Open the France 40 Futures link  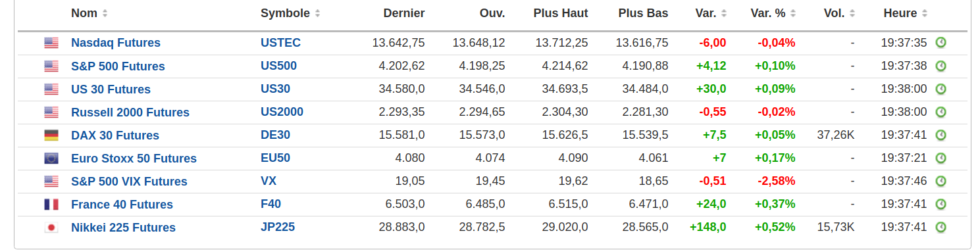pyautogui.click(x=122, y=205)
